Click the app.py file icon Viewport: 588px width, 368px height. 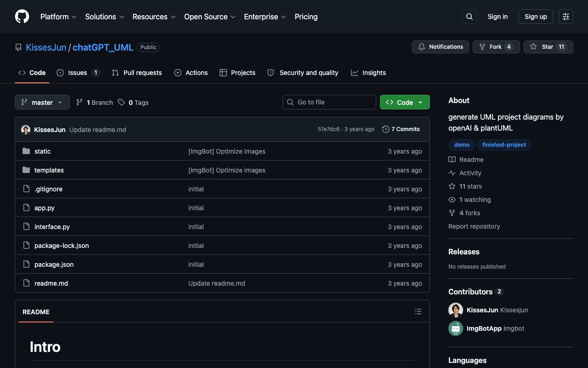point(26,207)
